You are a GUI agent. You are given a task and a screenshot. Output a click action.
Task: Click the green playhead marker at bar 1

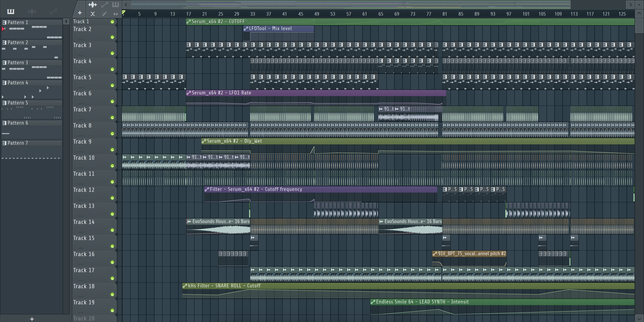coord(123,12)
